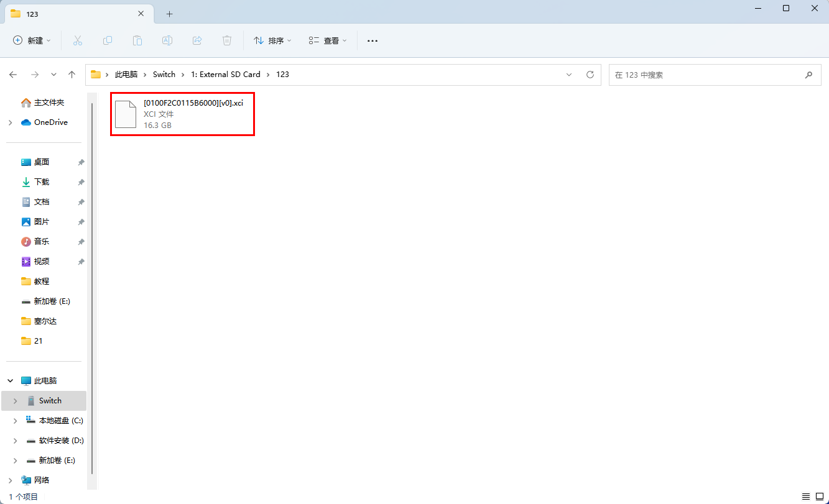829x504 pixels.
Task: Click the Paste clipboard icon
Action: pyautogui.click(x=137, y=40)
